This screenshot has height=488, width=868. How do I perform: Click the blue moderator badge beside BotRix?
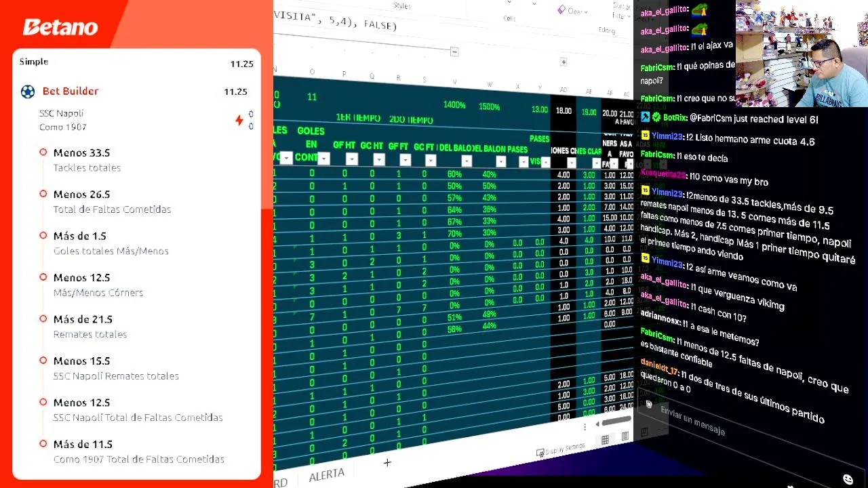tap(646, 117)
